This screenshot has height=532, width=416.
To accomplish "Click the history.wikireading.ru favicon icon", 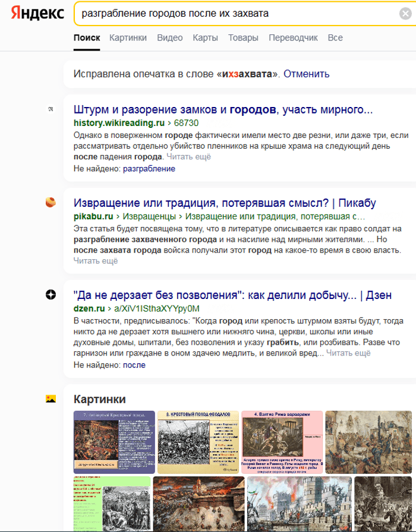I will pyautogui.click(x=51, y=109).
